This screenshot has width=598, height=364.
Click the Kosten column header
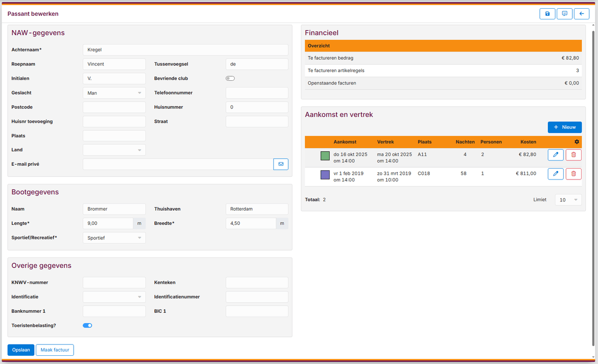pos(528,142)
